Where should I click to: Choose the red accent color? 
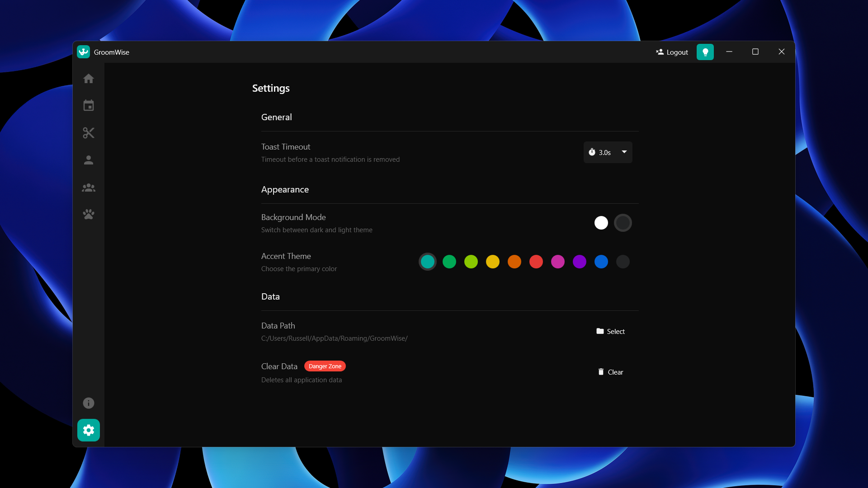(536, 262)
